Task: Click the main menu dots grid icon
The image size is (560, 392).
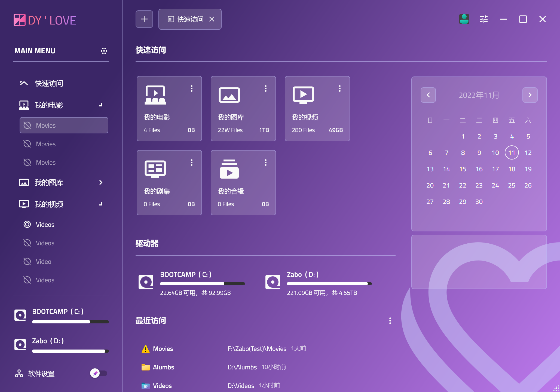Action: (104, 51)
